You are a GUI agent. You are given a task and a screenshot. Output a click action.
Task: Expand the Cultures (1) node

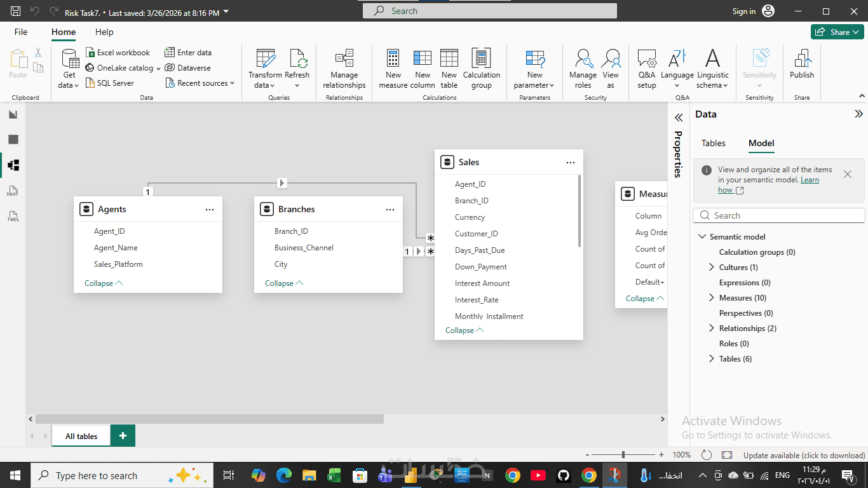pyautogui.click(x=712, y=268)
